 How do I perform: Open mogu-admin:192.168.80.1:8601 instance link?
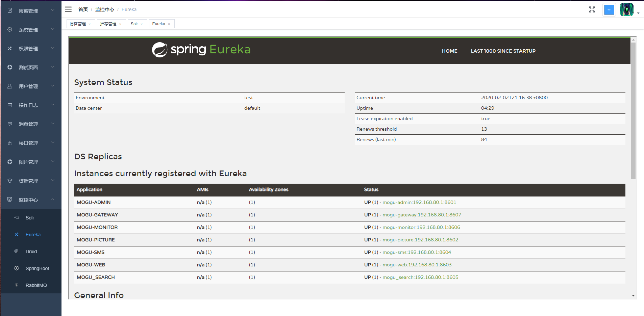[x=419, y=202]
